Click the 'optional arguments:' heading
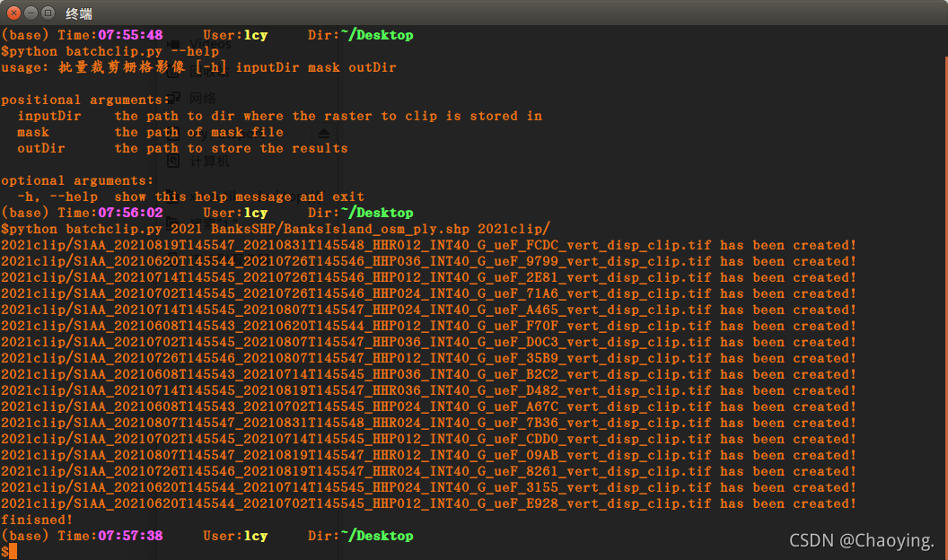Image resolution: width=948 pixels, height=560 pixels. click(x=77, y=180)
